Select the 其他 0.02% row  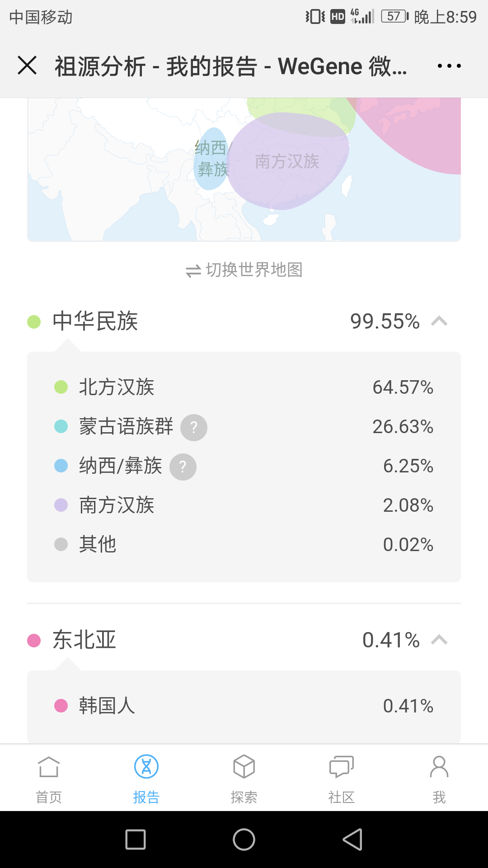pos(244,545)
